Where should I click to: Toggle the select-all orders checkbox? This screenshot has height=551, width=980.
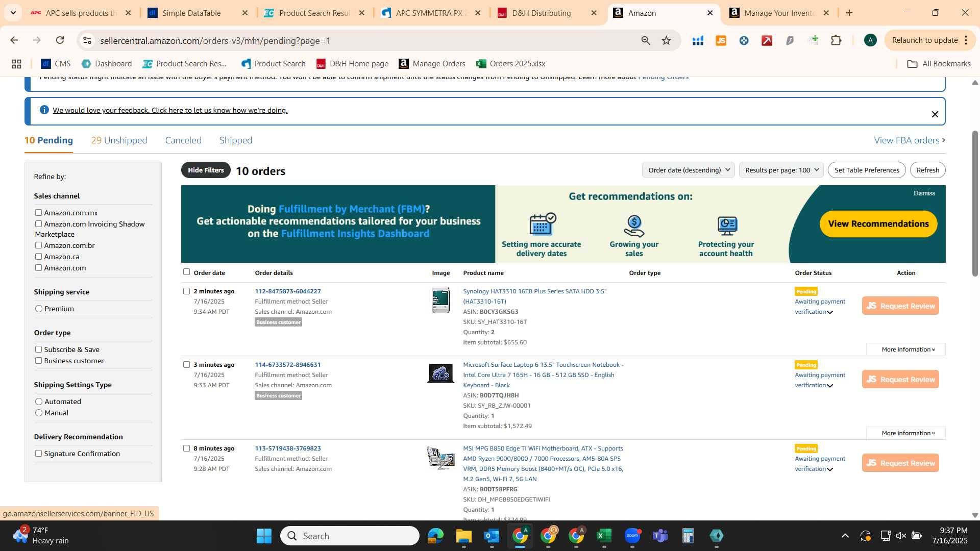click(x=186, y=272)
